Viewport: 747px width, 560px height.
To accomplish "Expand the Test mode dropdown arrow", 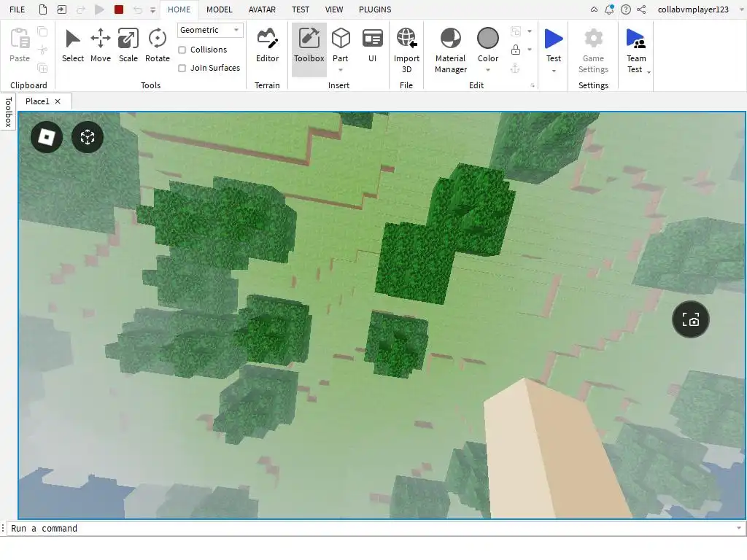I will point(554,71).
